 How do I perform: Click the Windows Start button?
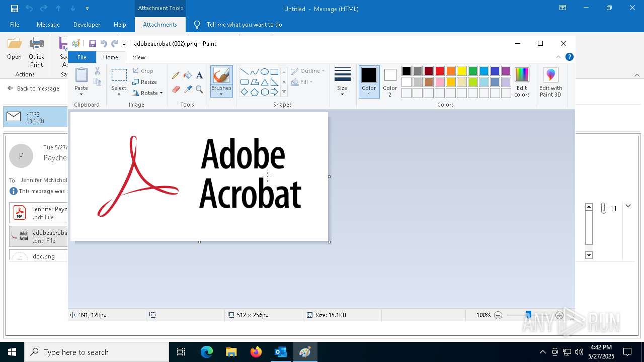[x=12, y=352]
